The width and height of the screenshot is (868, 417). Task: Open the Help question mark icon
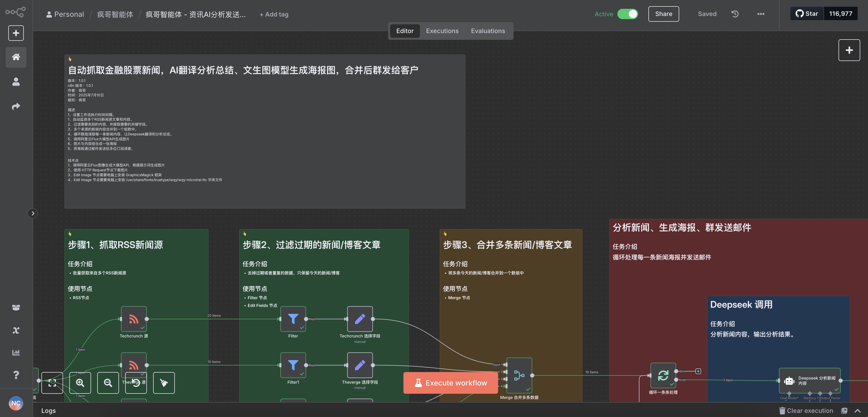click(x=16, y=375)
